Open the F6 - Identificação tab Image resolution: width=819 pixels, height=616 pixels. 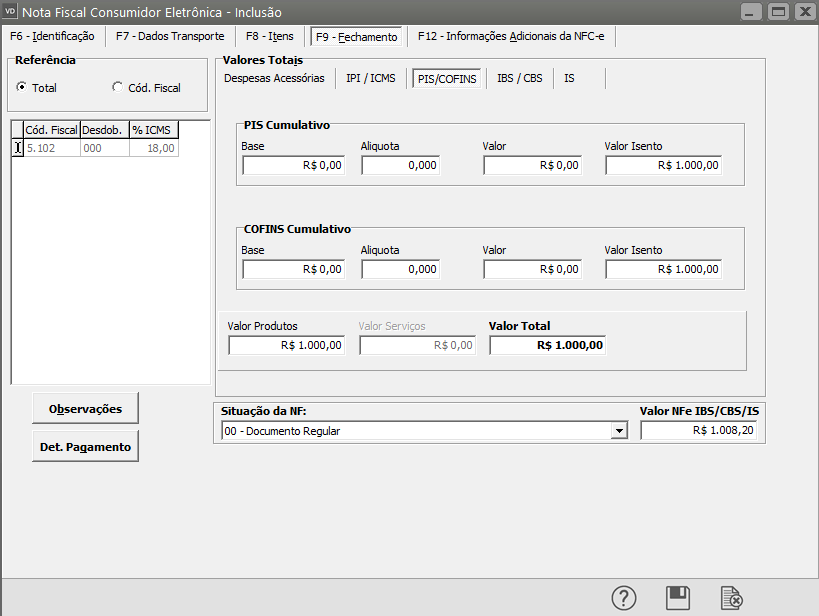coord(52,37)
